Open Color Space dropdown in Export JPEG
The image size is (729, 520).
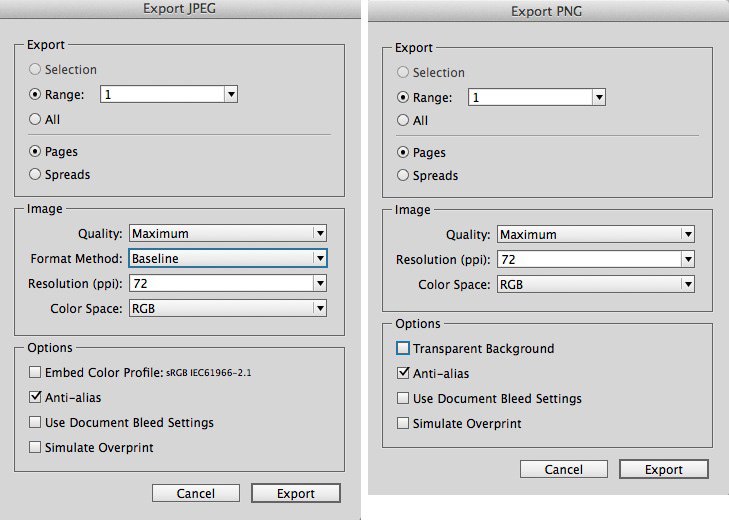click(x=228, y=308)
